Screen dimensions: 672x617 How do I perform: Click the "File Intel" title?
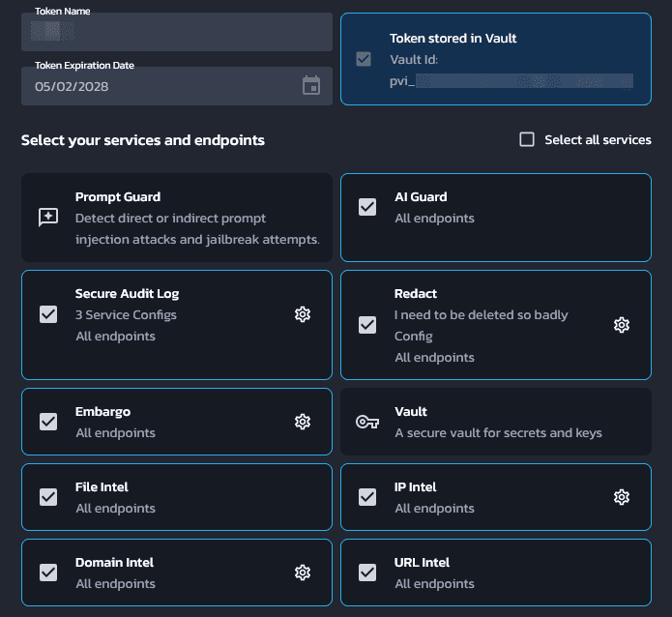[x=102, y=487]
